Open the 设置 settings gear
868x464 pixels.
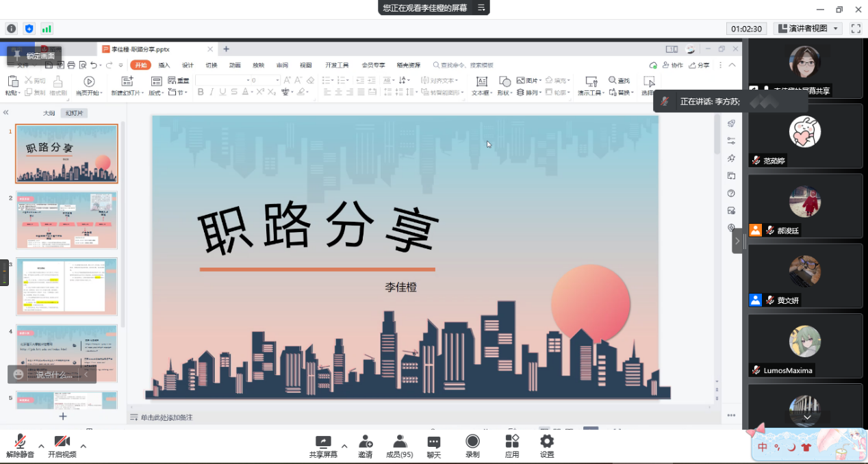click(547, 446)
